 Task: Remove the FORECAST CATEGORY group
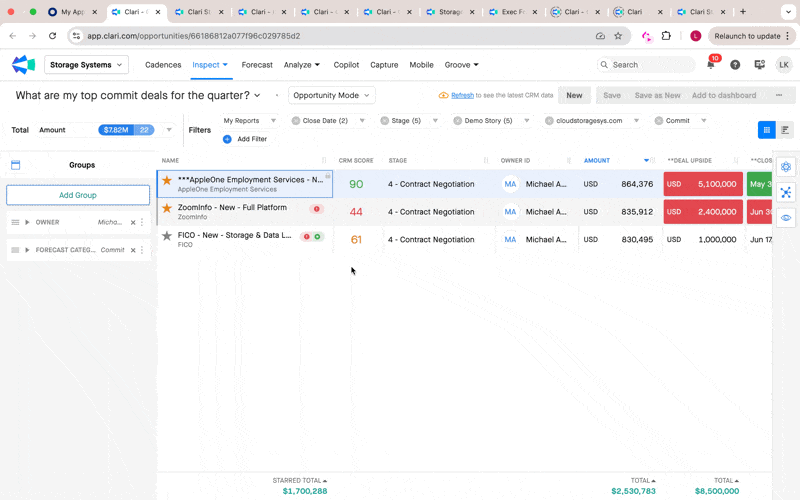tap(133, 250)
